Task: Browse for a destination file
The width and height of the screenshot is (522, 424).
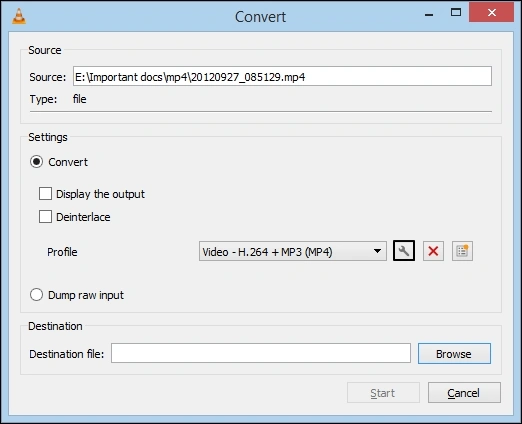Action: click(454, 354)
